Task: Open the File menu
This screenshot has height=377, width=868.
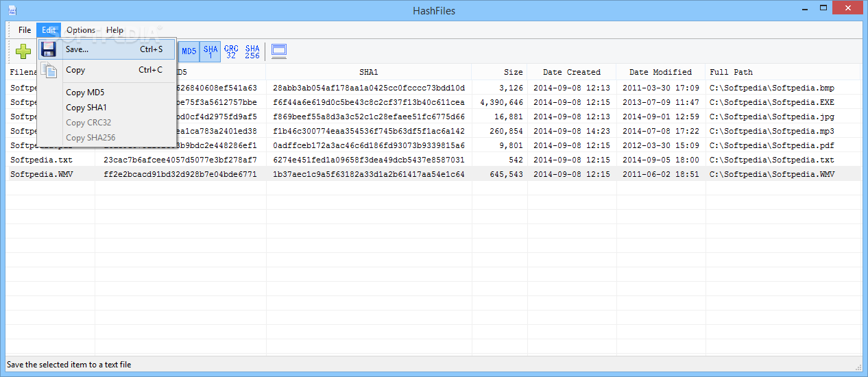Action: [x=25, y=30]
